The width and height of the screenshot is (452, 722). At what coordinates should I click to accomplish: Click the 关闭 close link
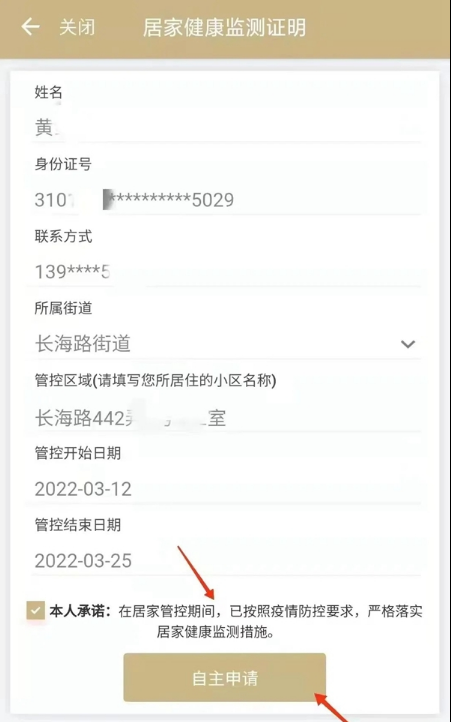[77, 27]
